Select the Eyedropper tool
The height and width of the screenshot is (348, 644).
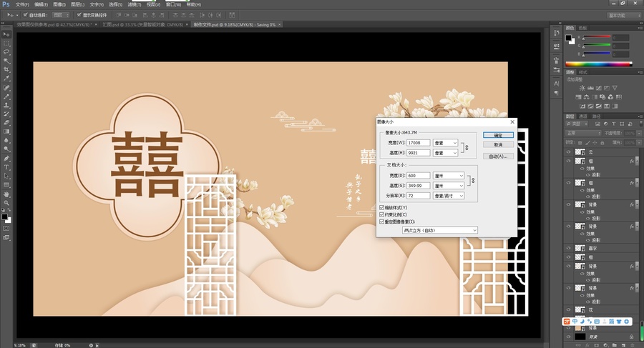tap(6, 79)
